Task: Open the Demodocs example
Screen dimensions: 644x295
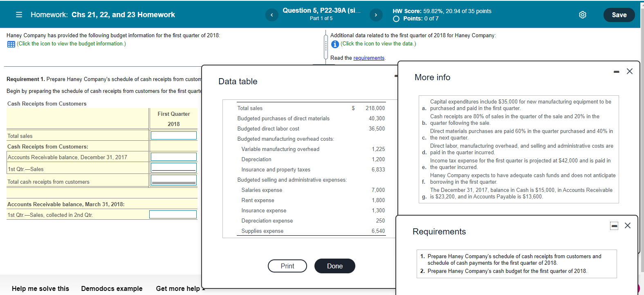Action: pyautogui.click(x=112, y=288)
